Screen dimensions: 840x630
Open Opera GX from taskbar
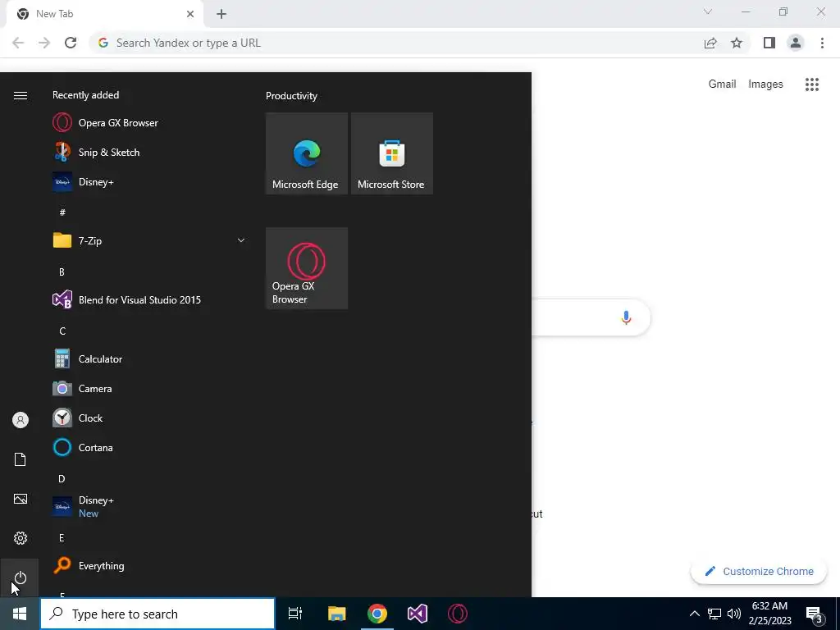[x=458, y=614]
